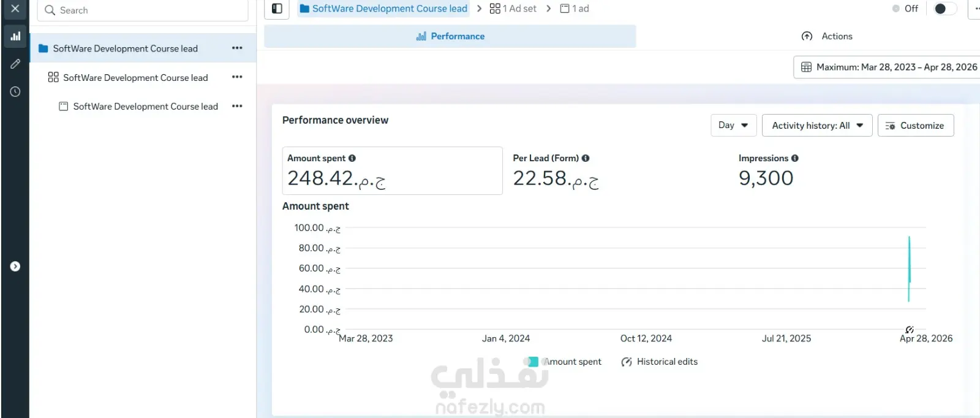The height and width of the screenshot is (418, 980).
Task: Open more options for the ad row
Action: pyautogui.click(x=237, y=106)
